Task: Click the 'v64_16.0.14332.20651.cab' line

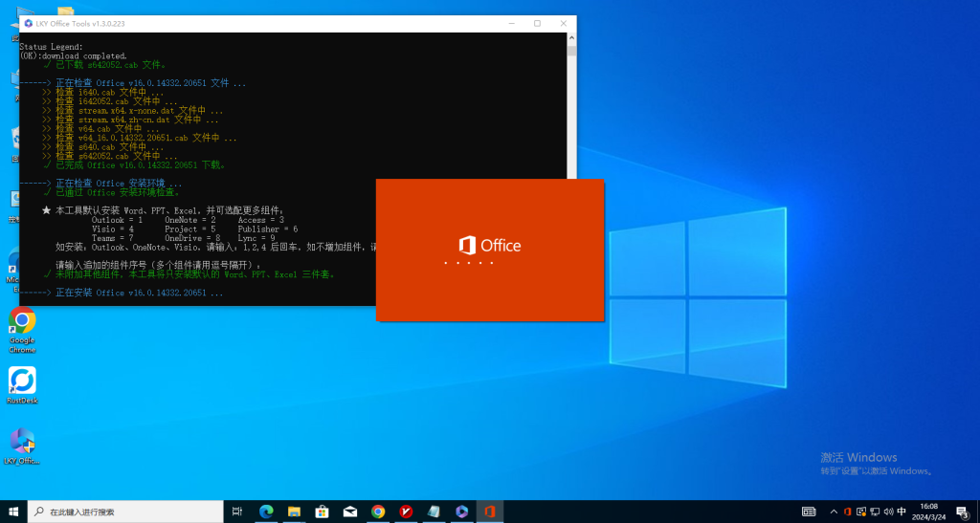Action: coord(140,138)
